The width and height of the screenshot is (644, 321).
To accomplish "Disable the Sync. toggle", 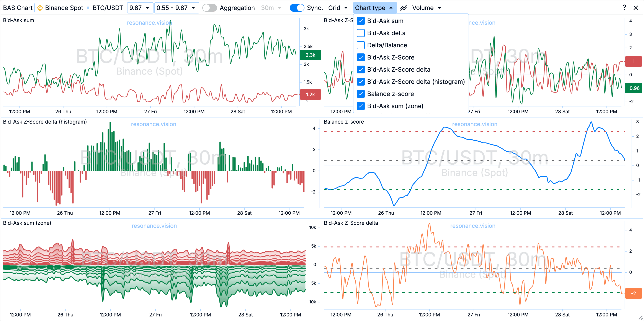I will (x=297, y=8).
